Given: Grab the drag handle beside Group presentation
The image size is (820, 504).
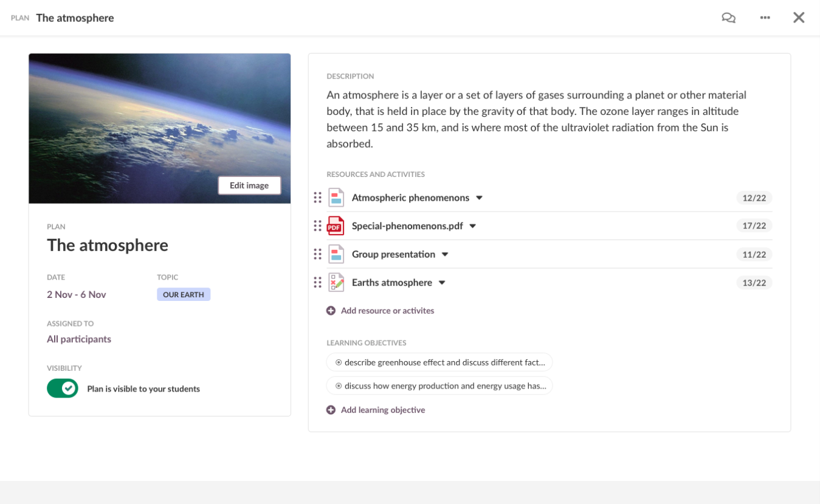Looking at the screenshot, I should 317,254.
